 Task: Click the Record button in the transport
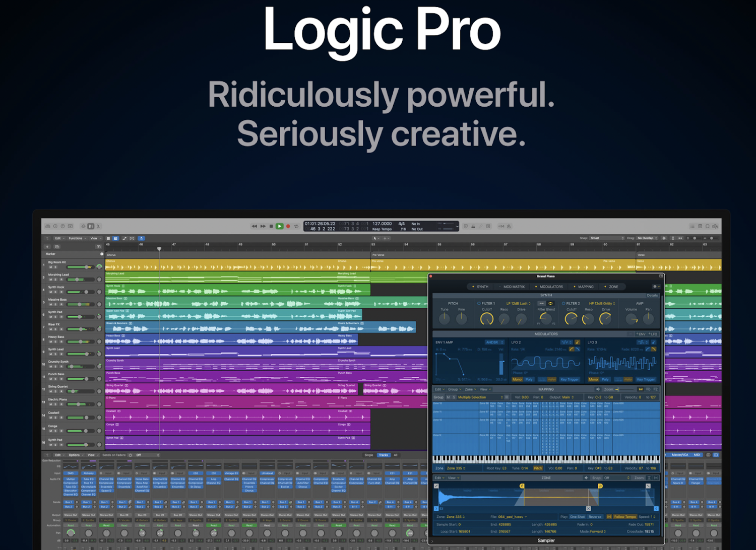(x=288, y=226)
